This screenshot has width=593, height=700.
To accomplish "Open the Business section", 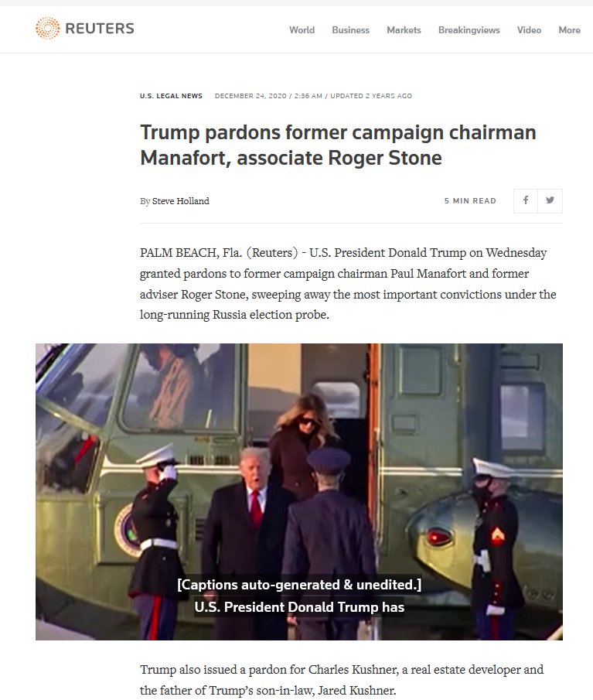I will click(350, 30).
